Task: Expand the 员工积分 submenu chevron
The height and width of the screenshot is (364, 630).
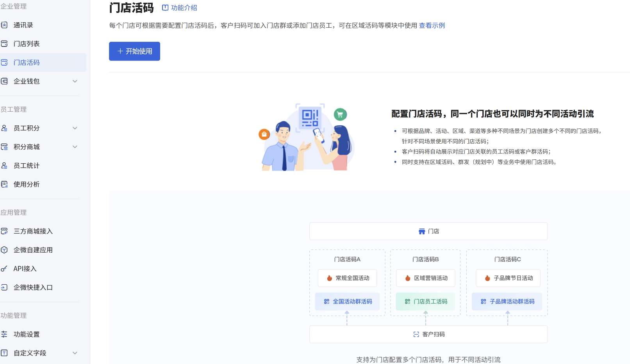Action: [x=75, y=128]
